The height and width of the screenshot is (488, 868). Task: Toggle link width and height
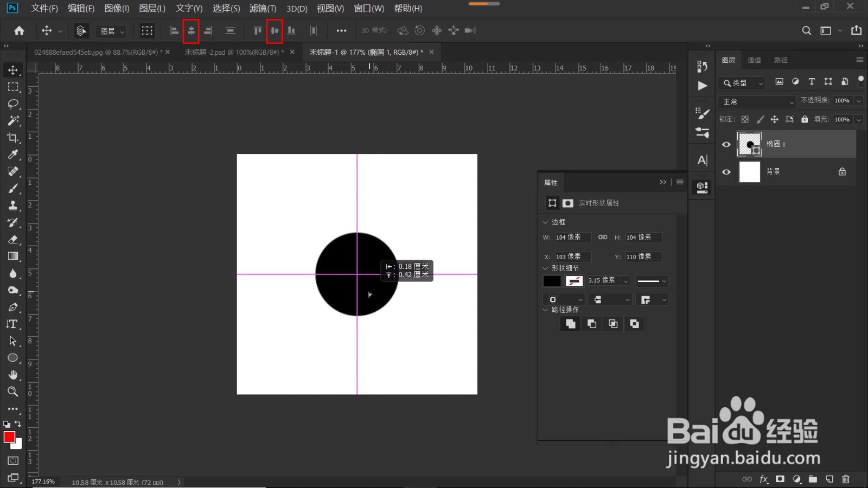[x=603, y=237]
